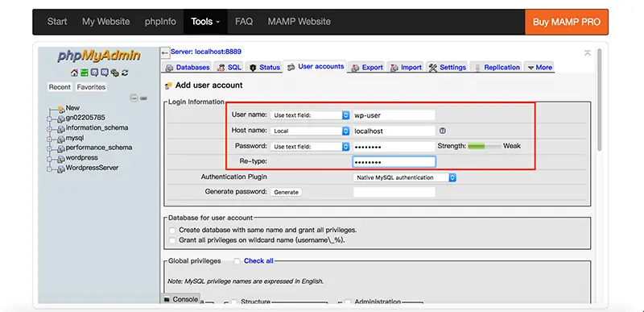
Task: Tick the Structure privileges checkbox
Action: pyautogui.click(x=233, y=302)
